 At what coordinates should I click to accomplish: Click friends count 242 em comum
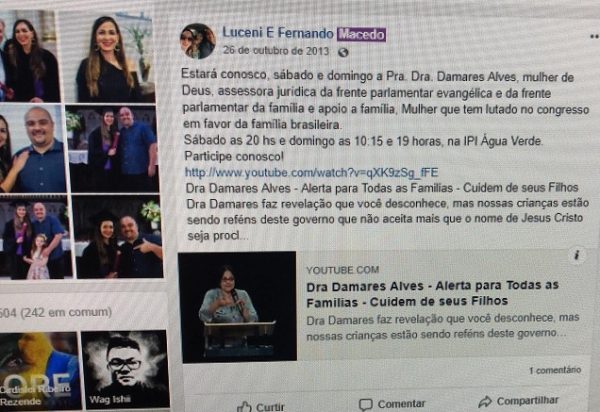pyautogui.click(x=56, y=313)
